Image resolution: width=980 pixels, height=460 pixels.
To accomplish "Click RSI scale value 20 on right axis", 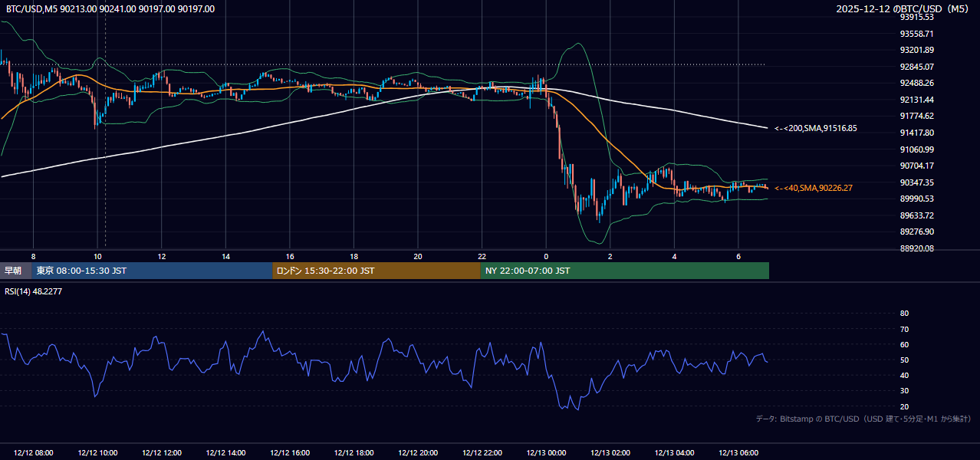I will tap(904, 406).
